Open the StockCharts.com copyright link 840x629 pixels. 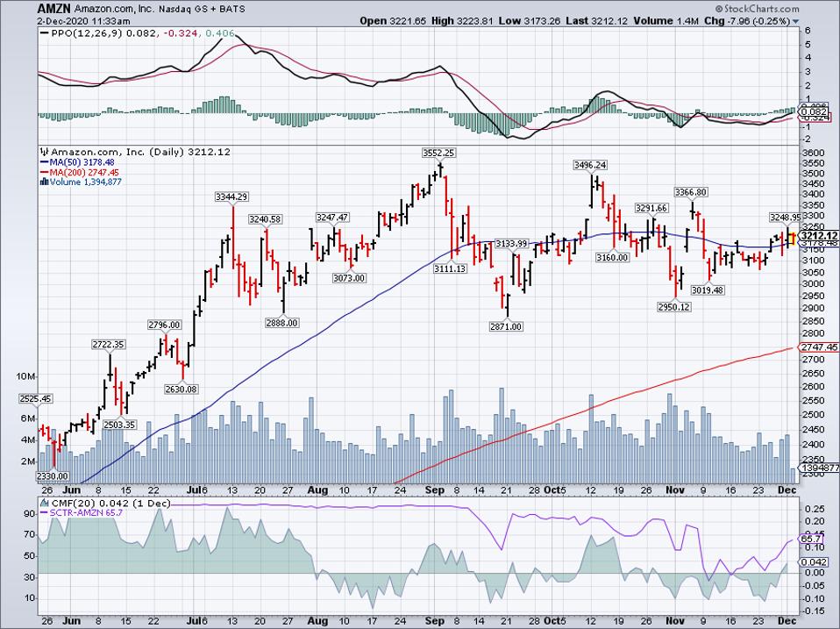point(757,9)
